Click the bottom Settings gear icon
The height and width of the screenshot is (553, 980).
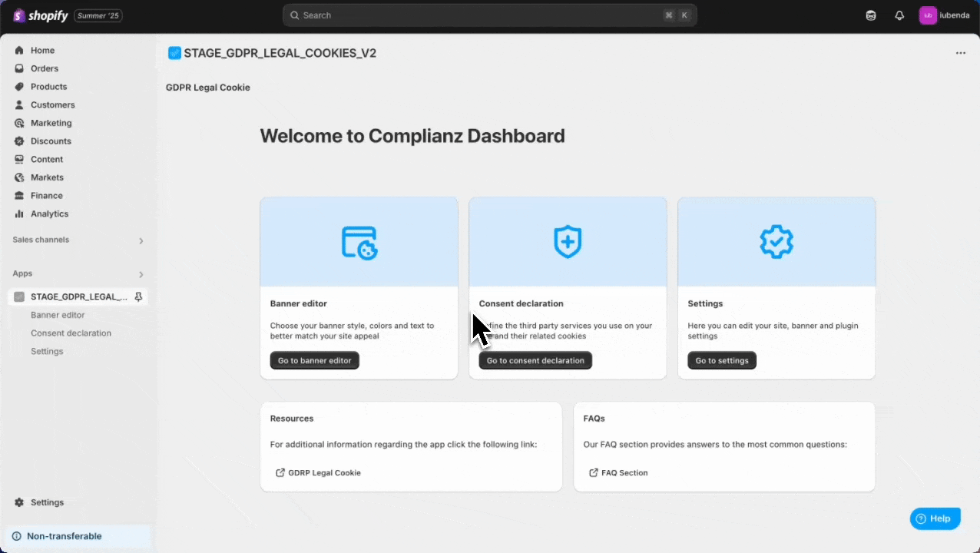point(19,502)
